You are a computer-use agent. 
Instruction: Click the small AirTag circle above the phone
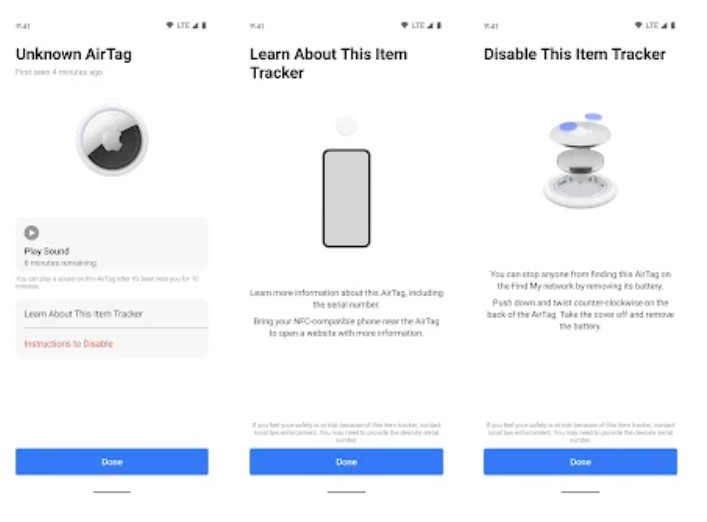[x=346, y=126]
